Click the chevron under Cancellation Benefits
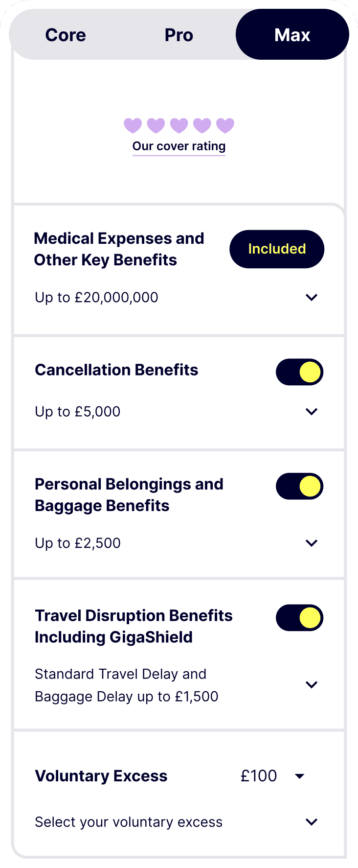The width and height of the screenshot is (358, 868). (x=312, y=412)
